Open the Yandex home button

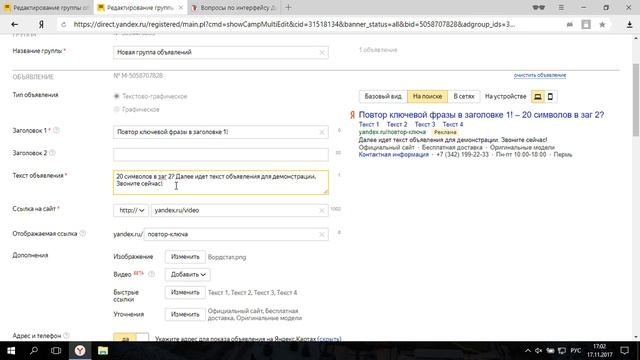point(41,24)
